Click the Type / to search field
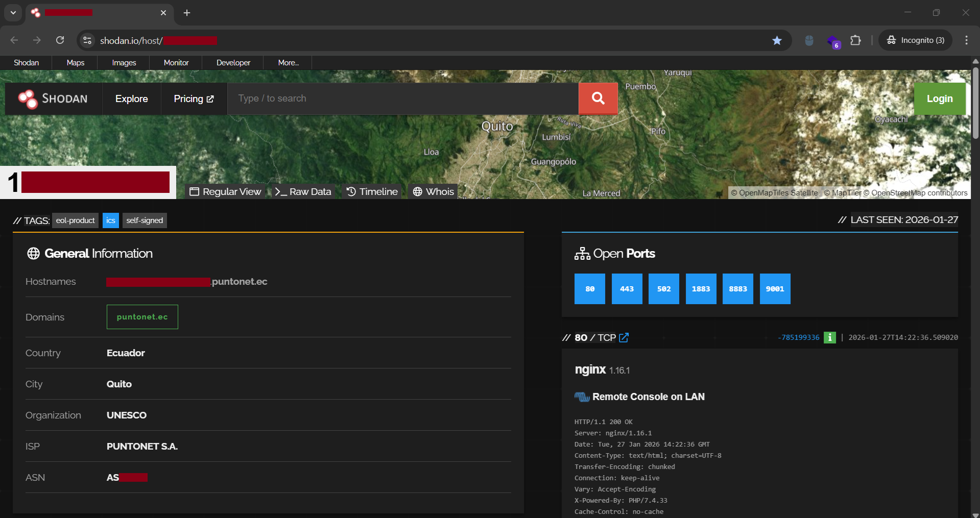This screenshot has width=980, height=518. 403,98
